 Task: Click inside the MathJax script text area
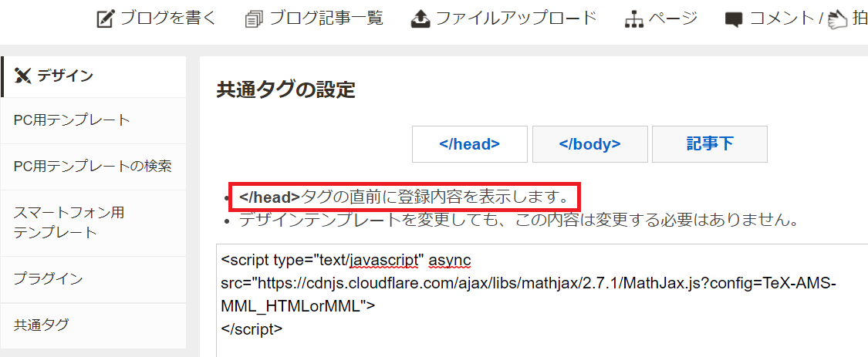[542, 300]
